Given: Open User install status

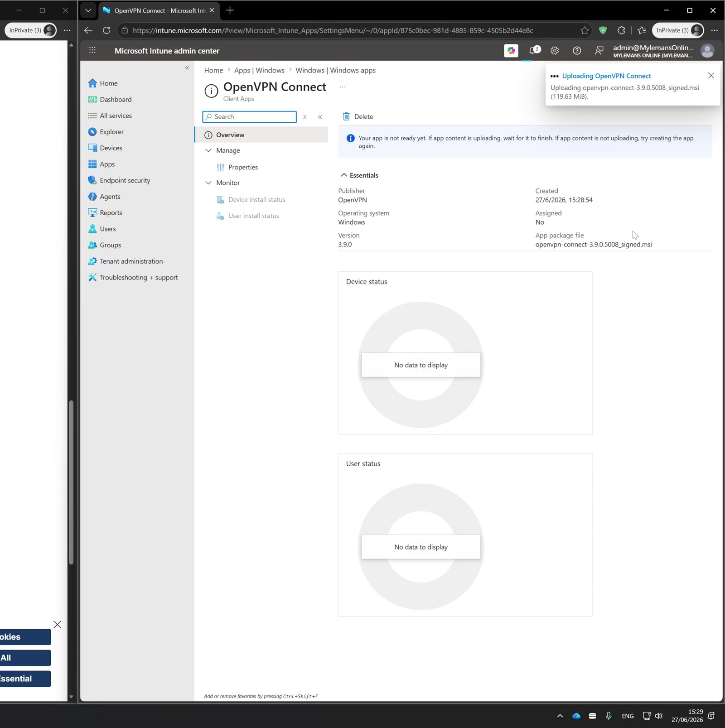Looking at the screenshot, I should (x=253, y=216).
